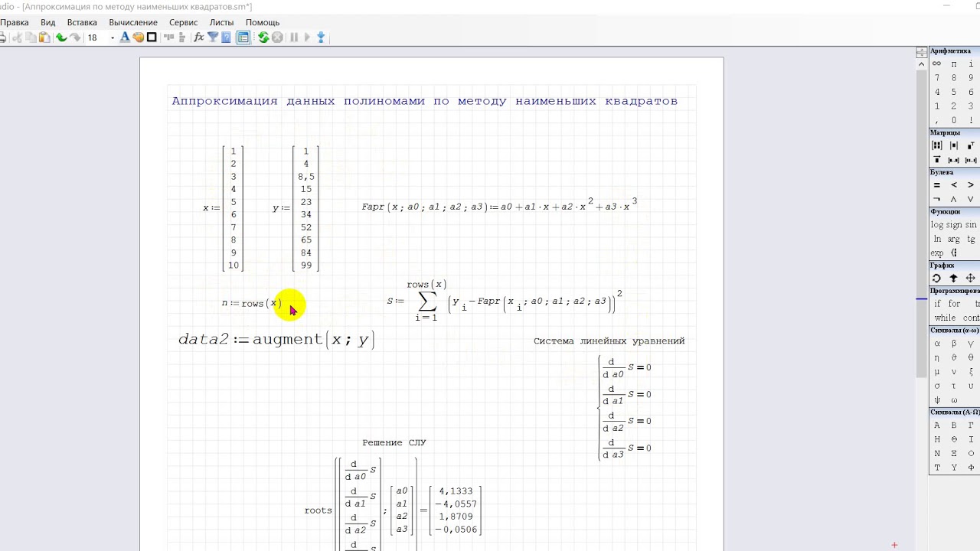980x551 pixels.
Task: Click move plot icon in График panel
Action: pyautogui.click(x=971, y=279)
